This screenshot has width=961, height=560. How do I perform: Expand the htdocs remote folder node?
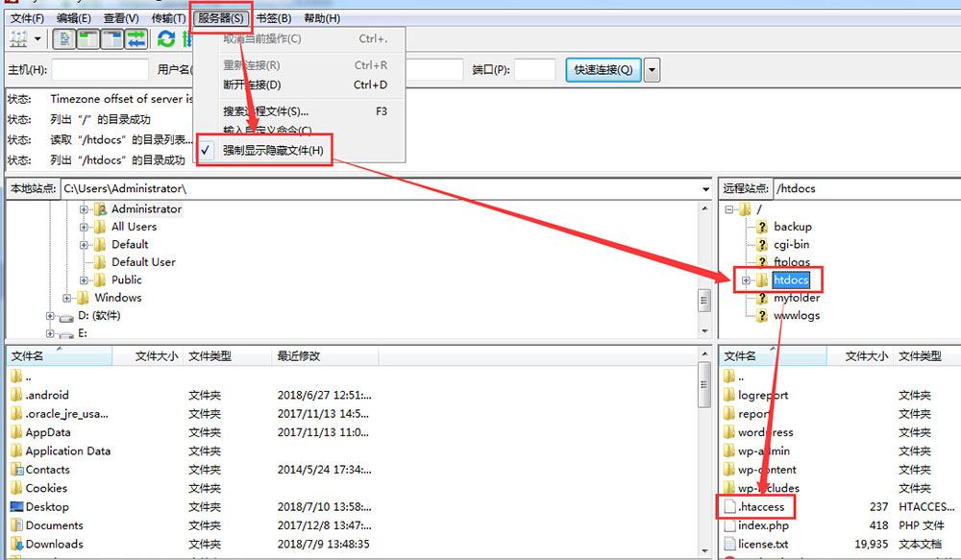(x=746, y=280)
